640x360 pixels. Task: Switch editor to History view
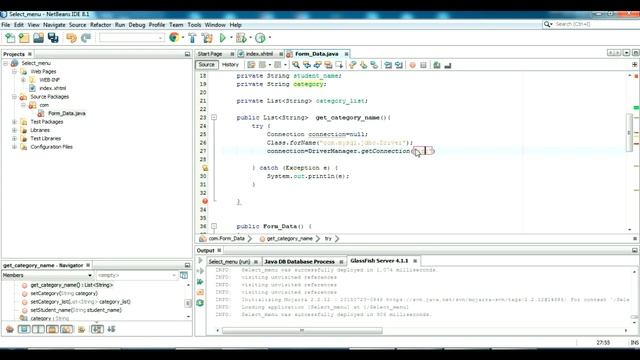(230, 64)
